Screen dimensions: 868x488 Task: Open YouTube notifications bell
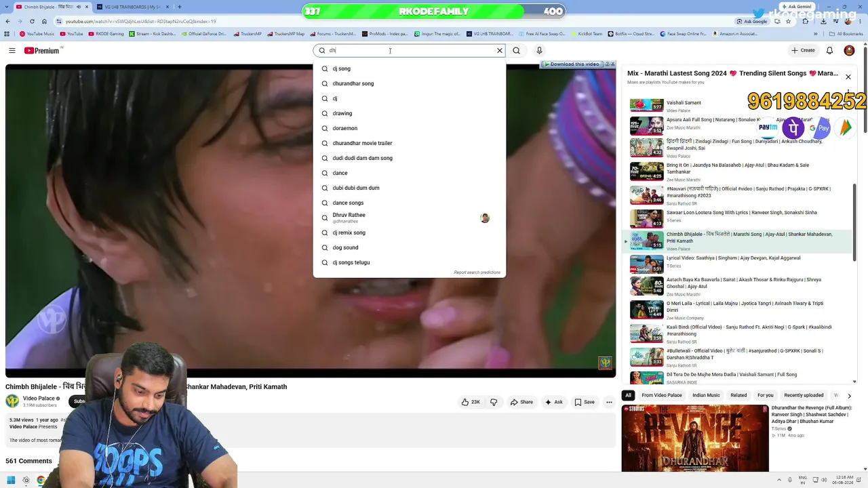pos(829,50)
